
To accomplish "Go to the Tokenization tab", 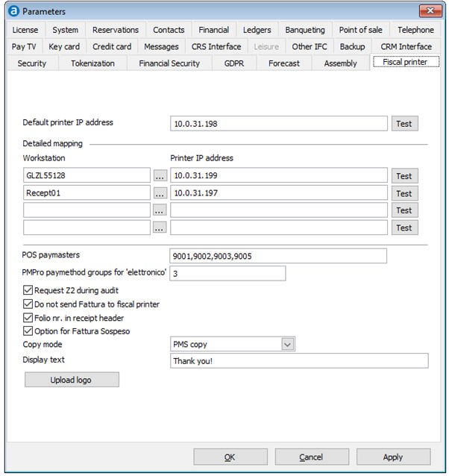I will pos(92,63).
